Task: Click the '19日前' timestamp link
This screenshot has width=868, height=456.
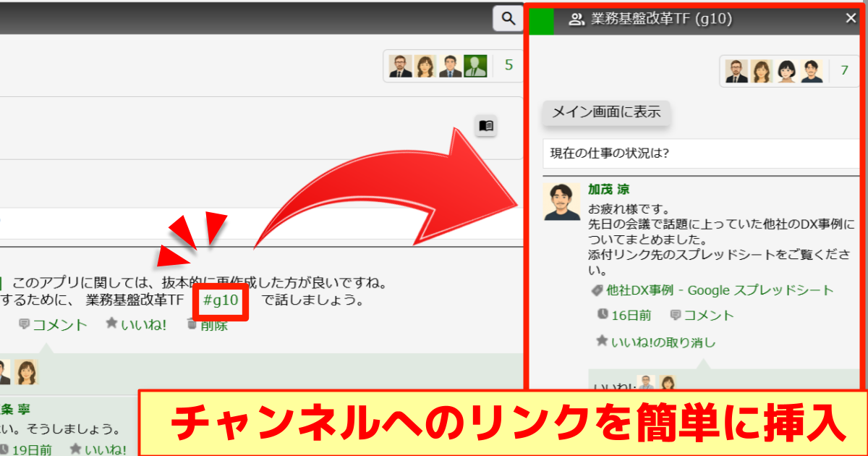Action: pyautogui.click(x=32, y=449)
